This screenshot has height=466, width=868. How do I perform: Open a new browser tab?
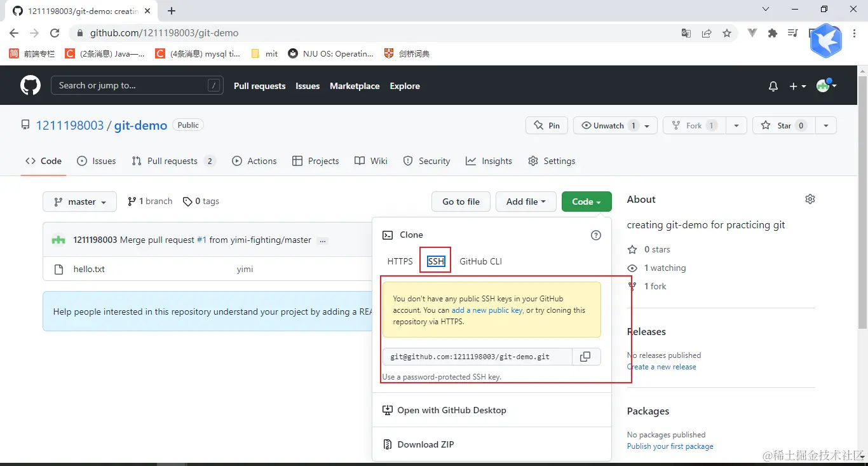click(172, 11)
